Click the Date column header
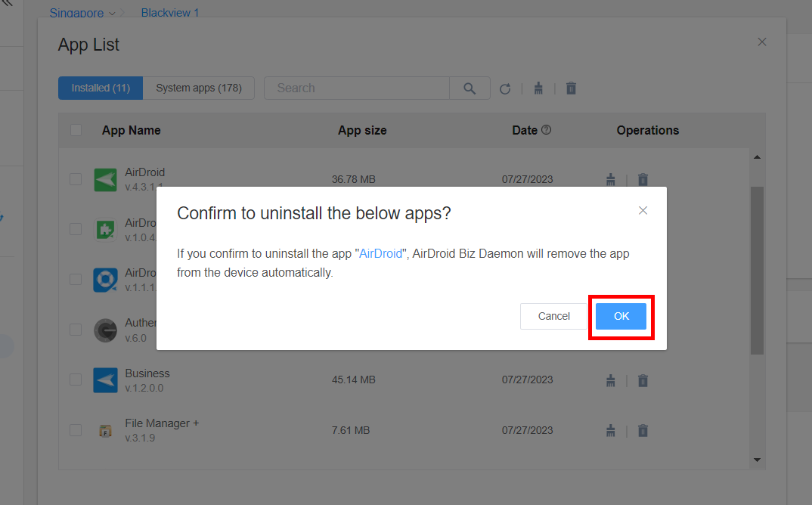The image size is (812, 505). tap(525, 131)
